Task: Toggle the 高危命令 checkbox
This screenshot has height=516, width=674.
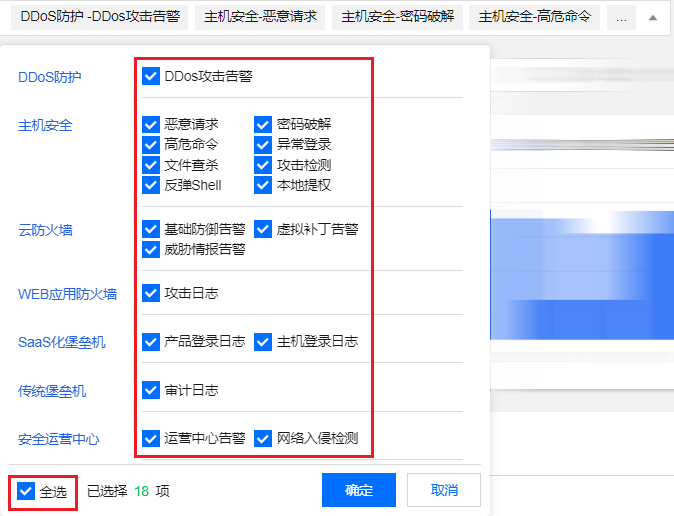Action: [151, 144]
